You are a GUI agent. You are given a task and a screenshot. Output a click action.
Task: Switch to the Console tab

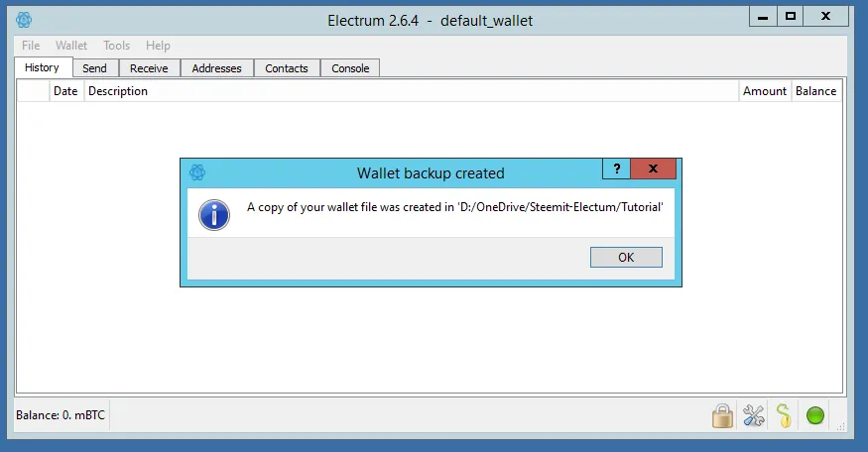coord(350,68)
